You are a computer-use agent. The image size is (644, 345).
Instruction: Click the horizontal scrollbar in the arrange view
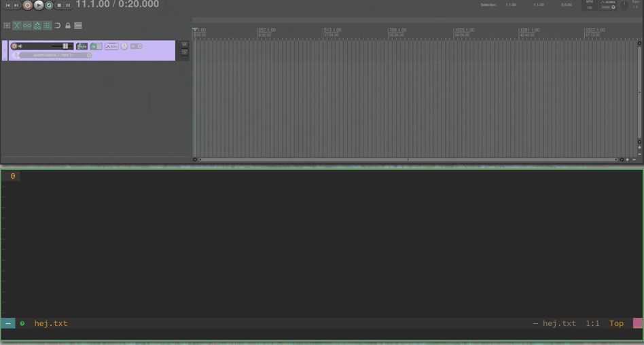coord(408,160)
